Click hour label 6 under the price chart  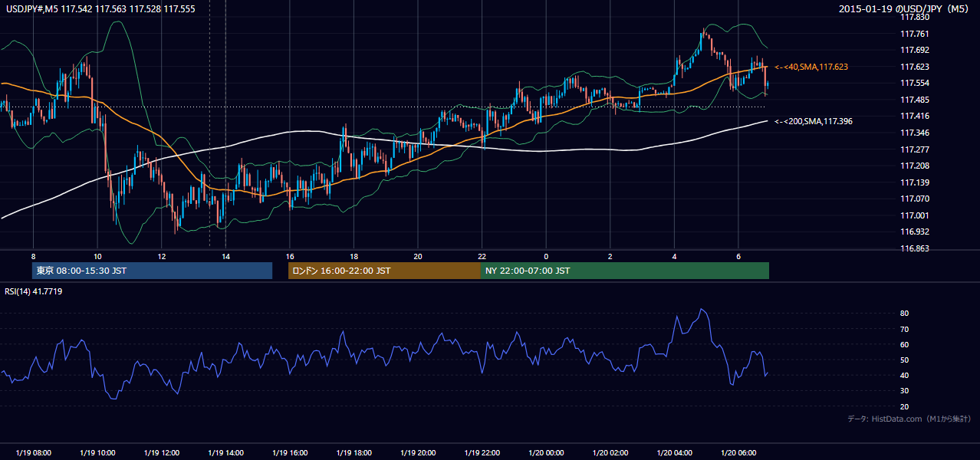[x=738, y=255]
